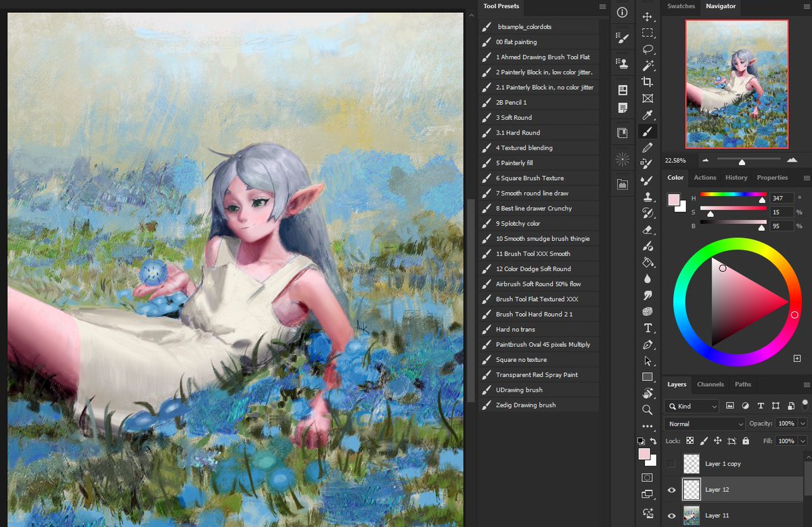Select the Lasso tool
This screenshot has height=527, width=812.
pyautogui.click(x=648, y=48)
